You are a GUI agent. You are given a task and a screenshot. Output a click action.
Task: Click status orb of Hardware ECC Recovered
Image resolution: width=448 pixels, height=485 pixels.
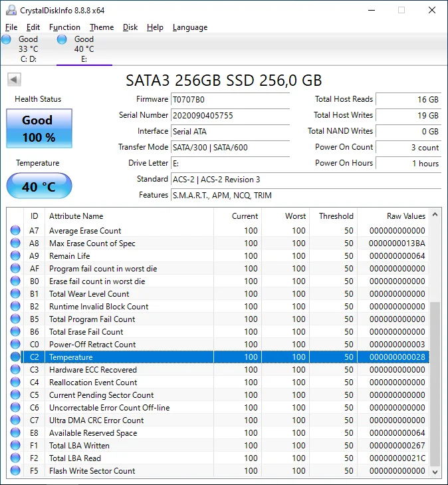(x=15, y=370)
